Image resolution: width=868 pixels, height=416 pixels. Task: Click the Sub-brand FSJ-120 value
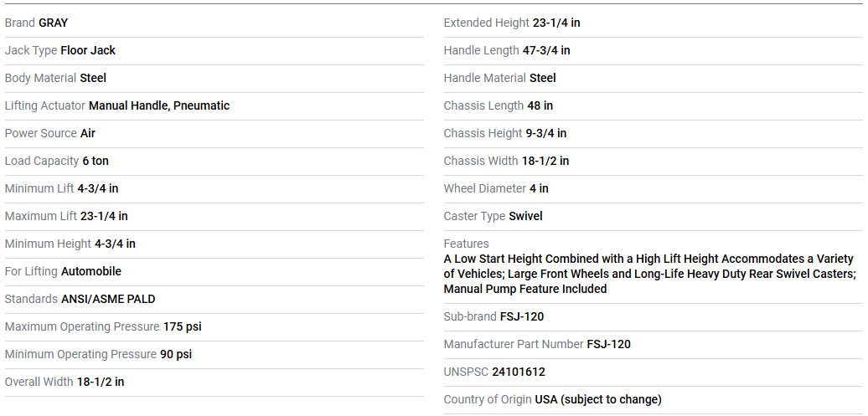522,316
